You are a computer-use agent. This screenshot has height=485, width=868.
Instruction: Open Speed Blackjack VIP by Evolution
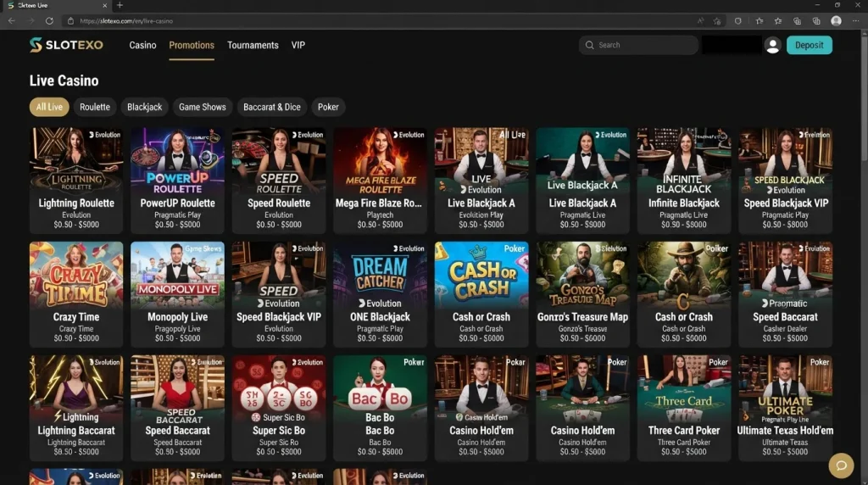[x=279, y=294]
